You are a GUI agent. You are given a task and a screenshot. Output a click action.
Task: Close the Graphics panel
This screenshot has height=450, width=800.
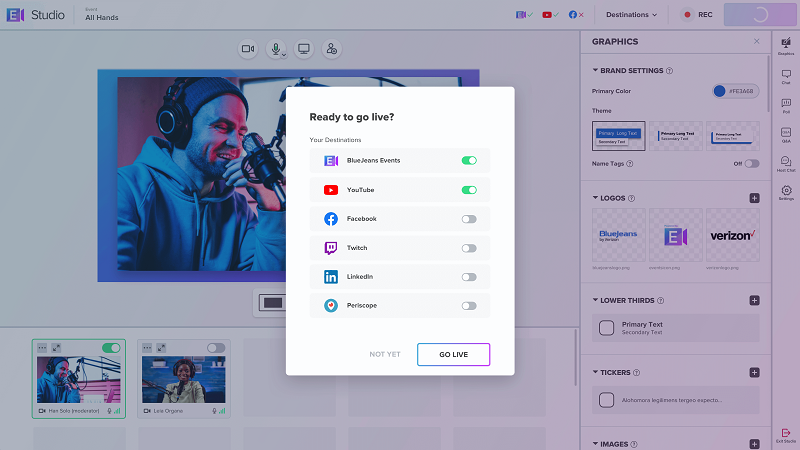click(x=757, y=41)
